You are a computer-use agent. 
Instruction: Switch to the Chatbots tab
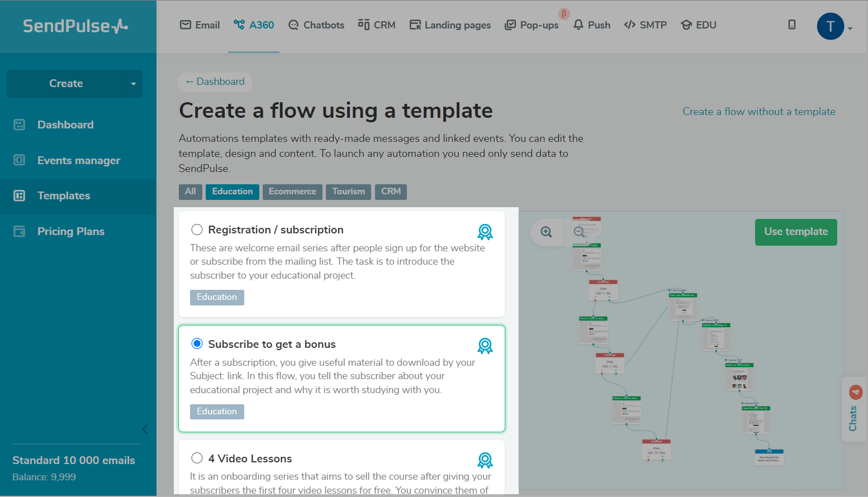click(x=316, y=25)
